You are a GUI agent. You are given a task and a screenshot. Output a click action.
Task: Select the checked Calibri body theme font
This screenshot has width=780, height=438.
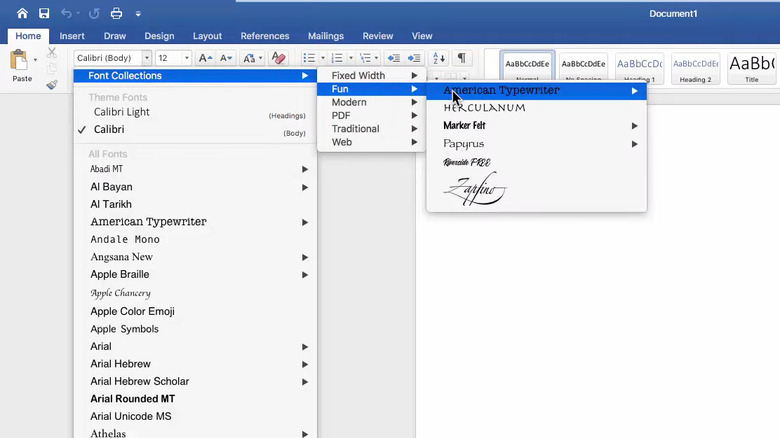(109, 130)
